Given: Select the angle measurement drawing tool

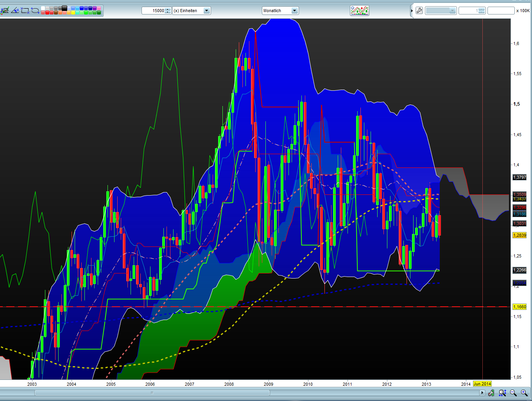Looking at the screenshot, I should click(x=15, y=11).
